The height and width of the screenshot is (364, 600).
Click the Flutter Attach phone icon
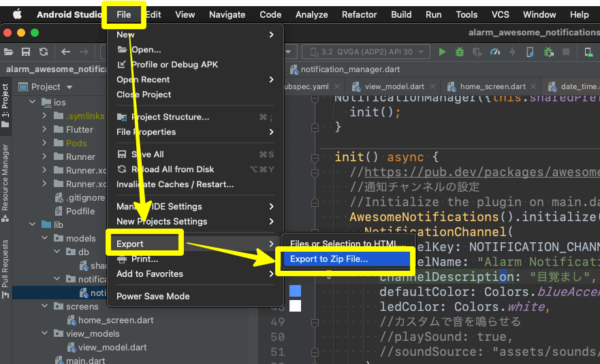pyautogui.click(x=530, y=52)
